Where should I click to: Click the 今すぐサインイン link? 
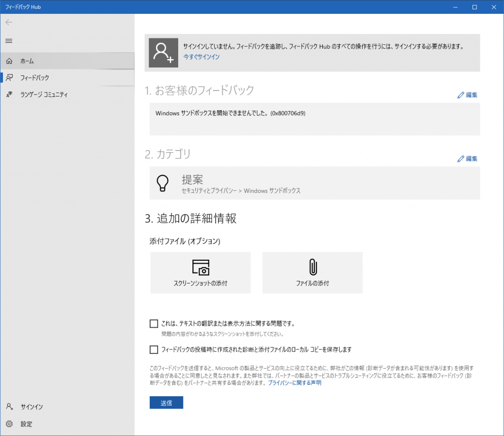click(201, 57)
